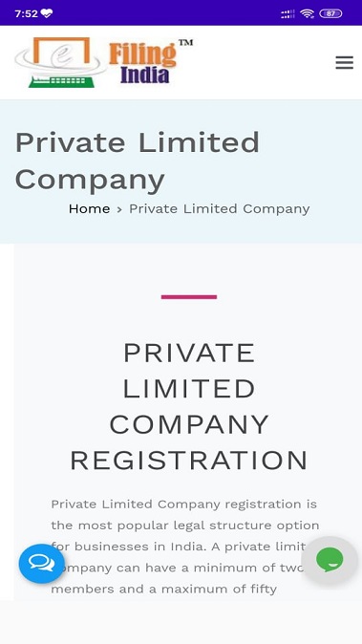The image size is (362, 644).
Task: Click the text 'members and a maximum of fifty'
Action: [x=163, y=590]
